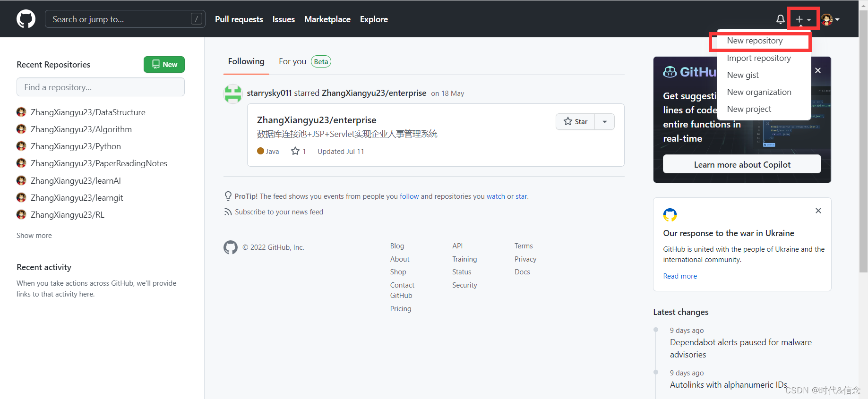Click the ZhangXiangyu23/DataStructure repo avatar
This screenshot has width=868, height=399.
(x=21, y=112)
